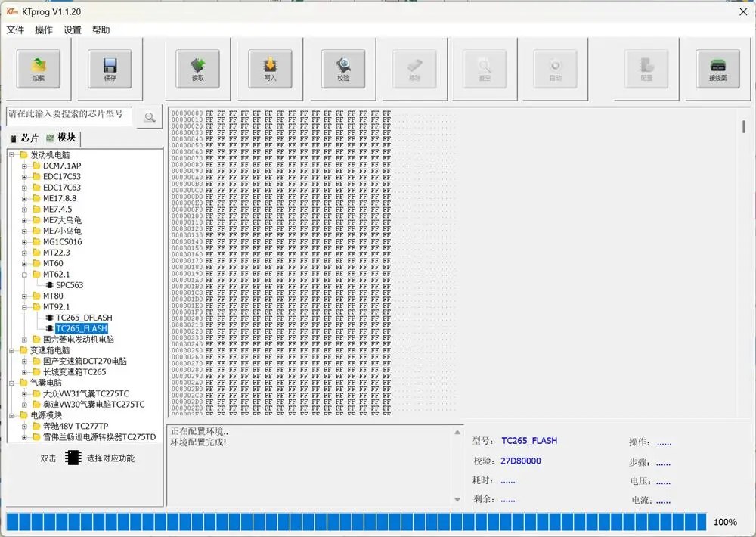Click the chip icon next to SPC563
Screen dimensions: 756x537
click(x=48, y=285)
